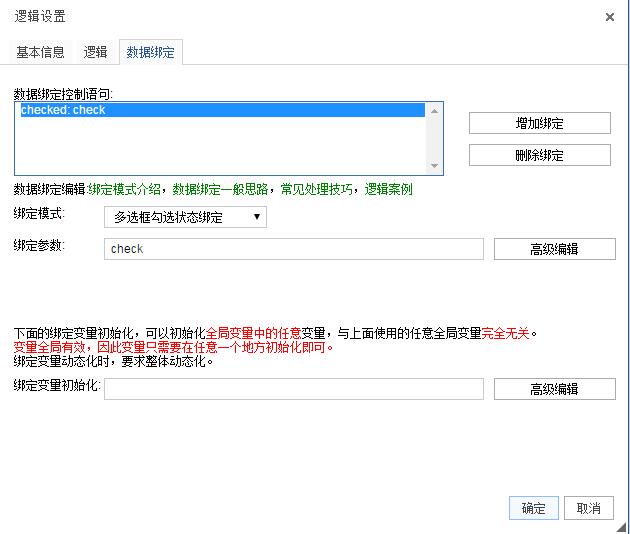Select the 数据绑定 tab

(151, 52)
